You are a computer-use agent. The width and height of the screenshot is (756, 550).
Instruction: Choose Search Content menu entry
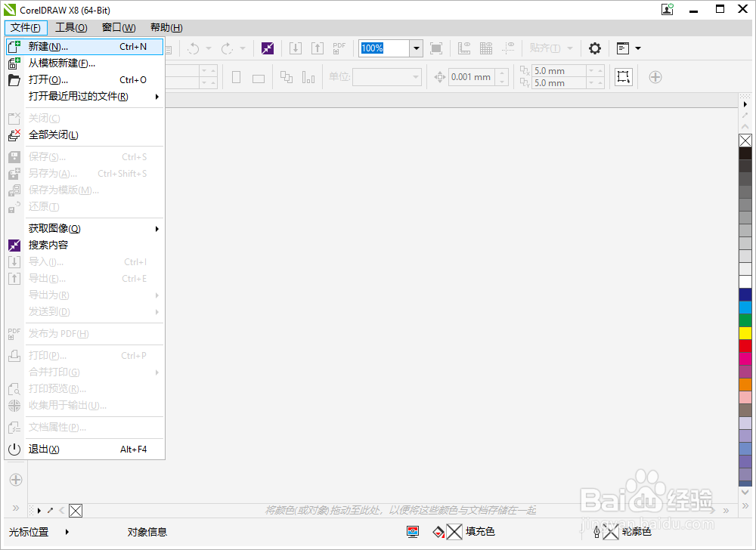85,245
